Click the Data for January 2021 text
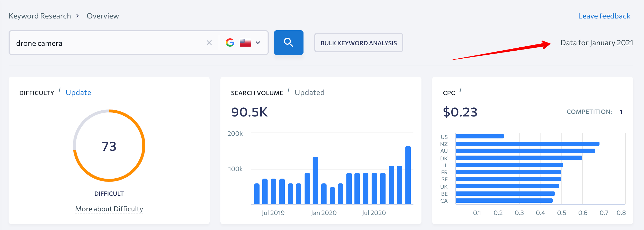Viewport: 644px width, 230px height. tap(597, 43)
